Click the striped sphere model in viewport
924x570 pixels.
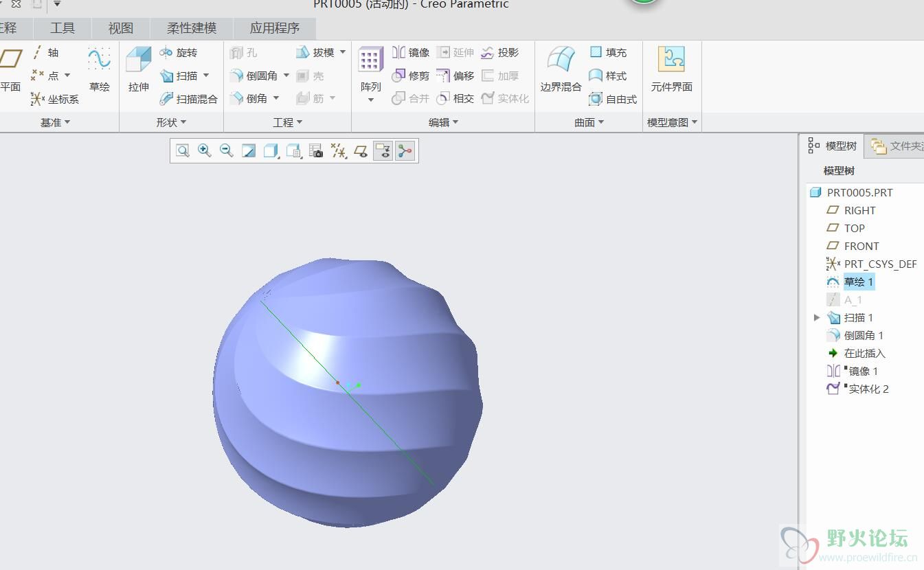click(348, 392)
